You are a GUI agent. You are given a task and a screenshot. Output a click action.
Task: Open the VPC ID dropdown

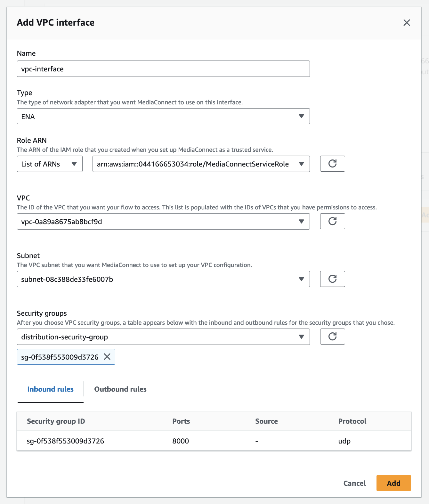(163, 222)
